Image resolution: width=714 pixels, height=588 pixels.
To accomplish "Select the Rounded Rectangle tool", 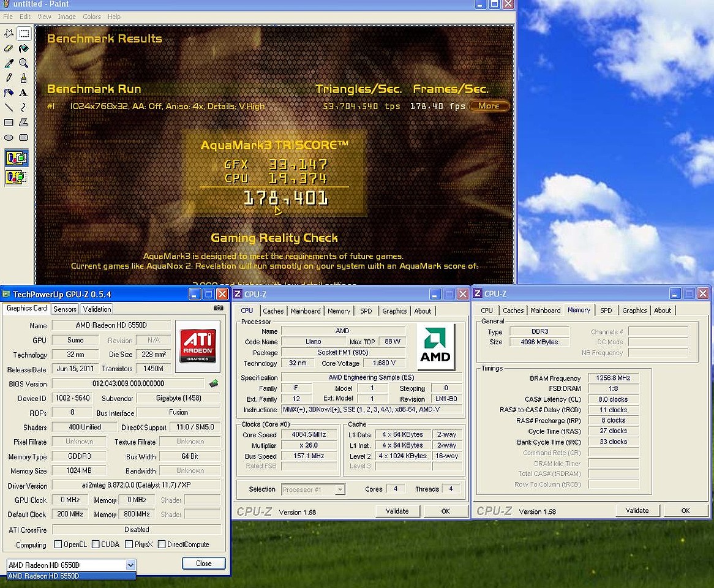I will [24, 137].
